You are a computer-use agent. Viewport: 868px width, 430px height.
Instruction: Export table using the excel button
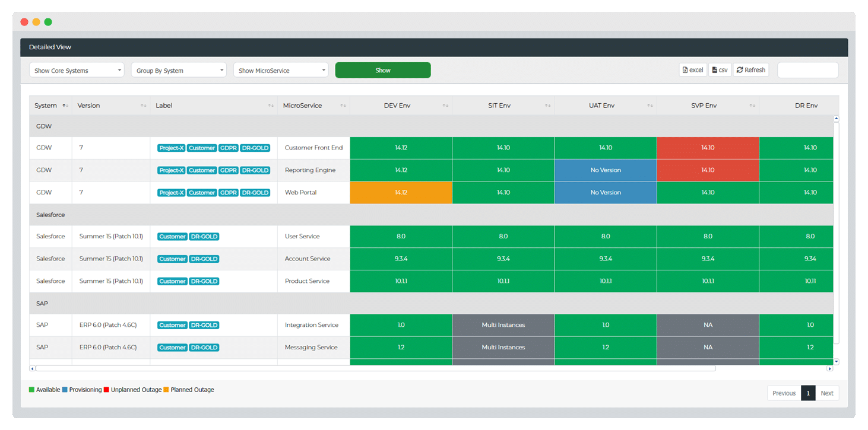[693, 70]
